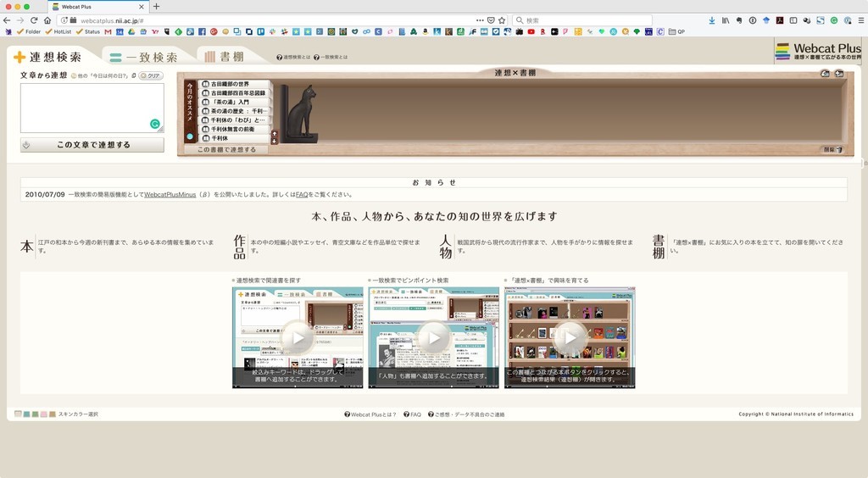
Task: Switch to the 連想検索 tab
Action: click(48, 57)
